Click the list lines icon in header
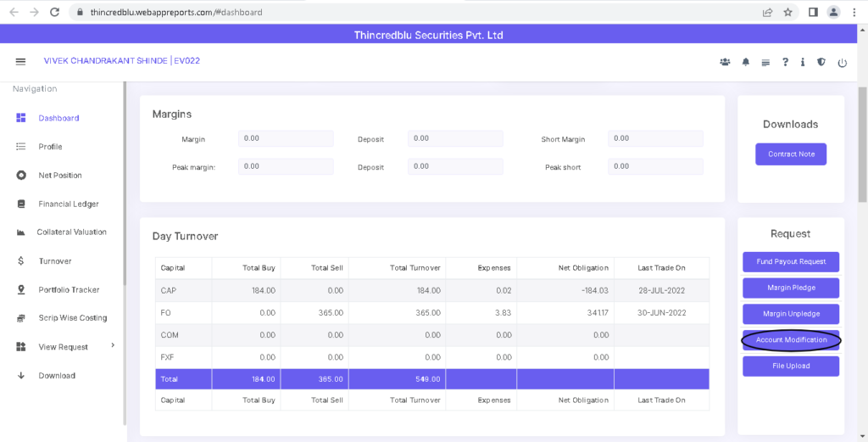The width and height of the screenshot is (868, 442). tap(765, 63)
